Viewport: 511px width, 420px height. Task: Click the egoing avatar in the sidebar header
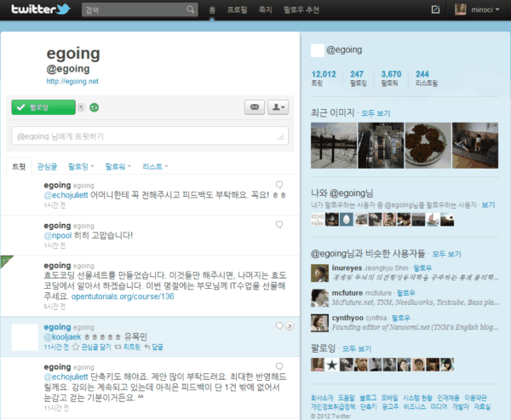click(x=318, y=50)
